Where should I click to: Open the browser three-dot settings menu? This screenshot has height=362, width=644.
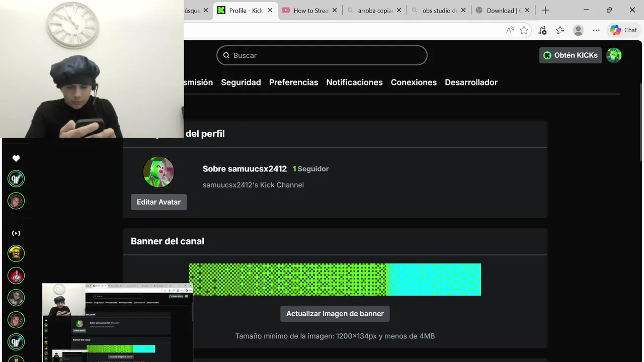coord(596,30)
